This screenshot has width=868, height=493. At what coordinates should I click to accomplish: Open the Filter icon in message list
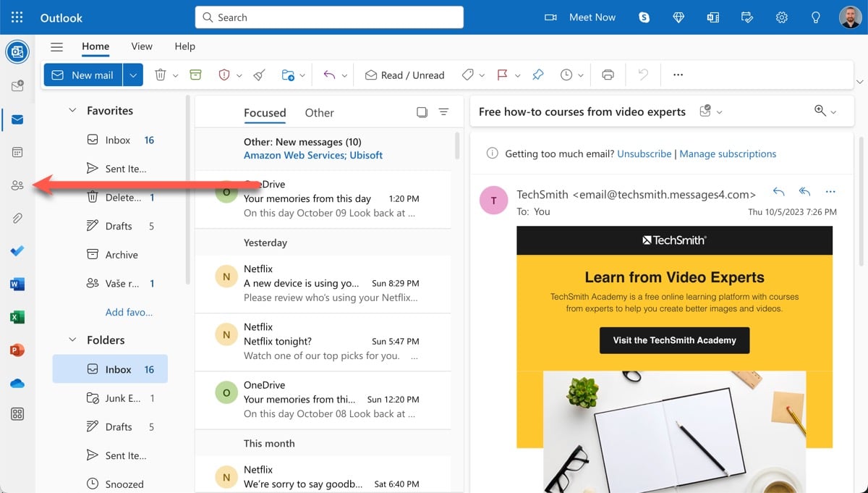click(443, 112)
